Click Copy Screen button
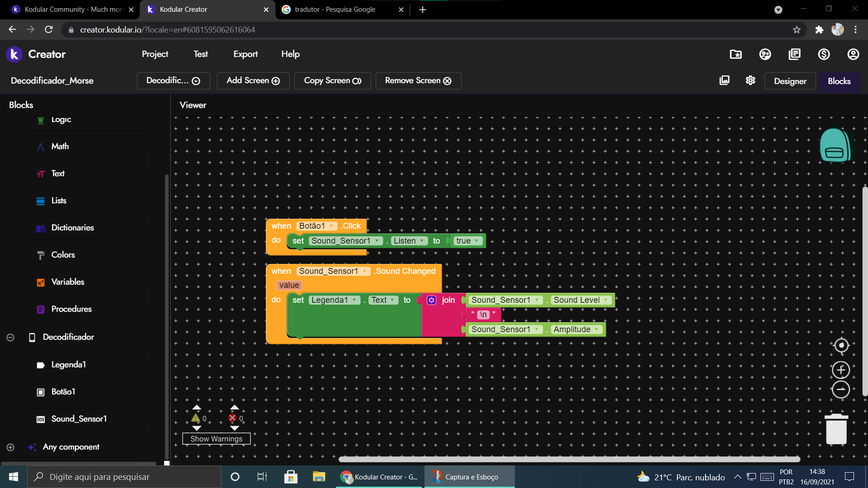The image size is (868, 488). pos(332,81)
